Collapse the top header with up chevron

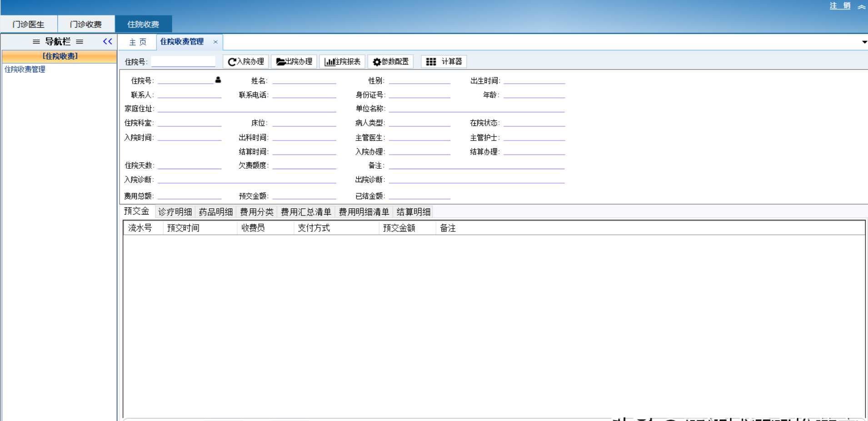click(x=861, y=6)
